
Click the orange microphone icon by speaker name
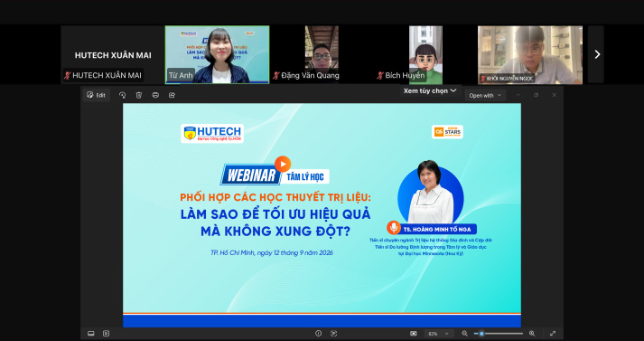tap(394, 227)
